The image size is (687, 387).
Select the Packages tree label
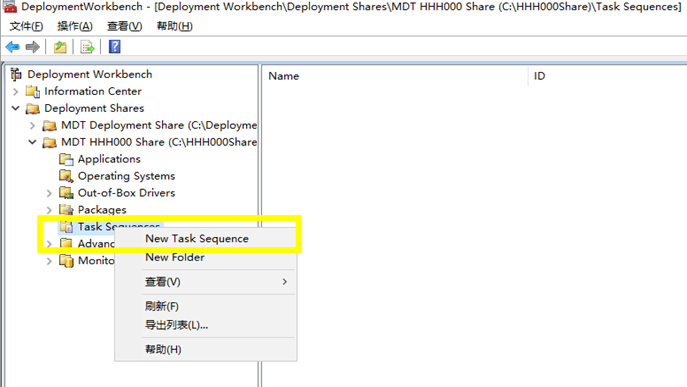pyautogui.click(x=102, y=210)
